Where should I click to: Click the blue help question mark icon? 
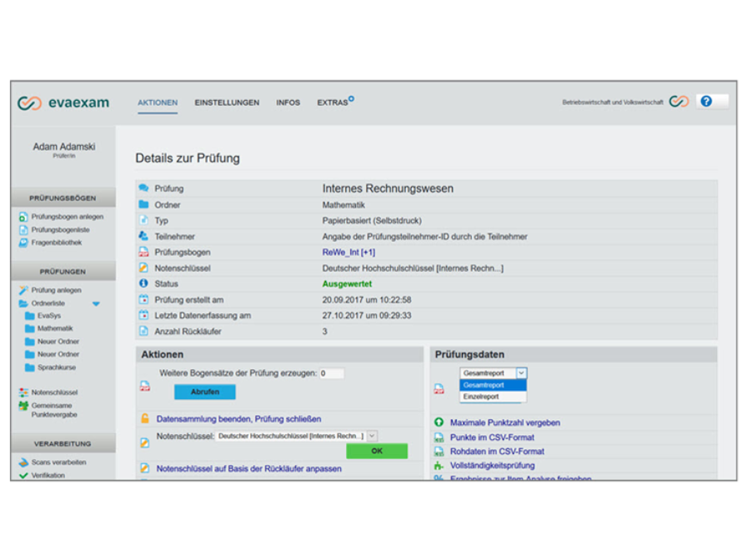(706, 102)
